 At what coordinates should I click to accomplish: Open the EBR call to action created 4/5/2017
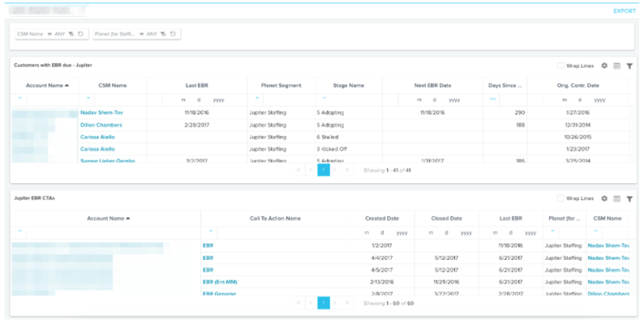coord(208,269)
